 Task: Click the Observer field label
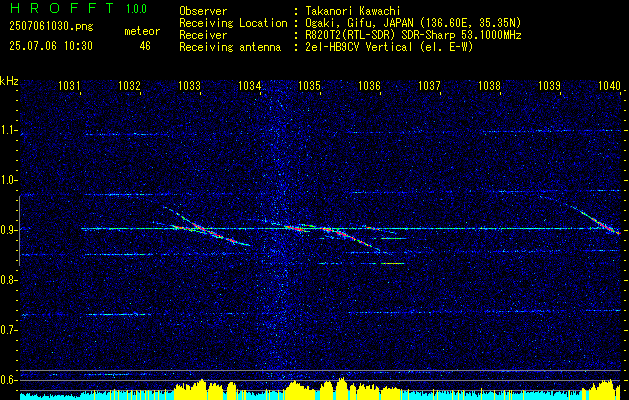203,11
